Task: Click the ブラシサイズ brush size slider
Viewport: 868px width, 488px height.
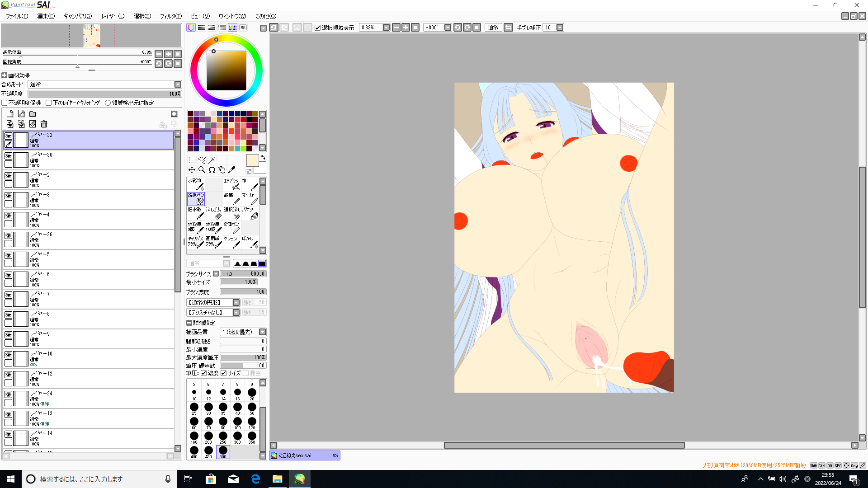Action: click(x=243, y=274)
